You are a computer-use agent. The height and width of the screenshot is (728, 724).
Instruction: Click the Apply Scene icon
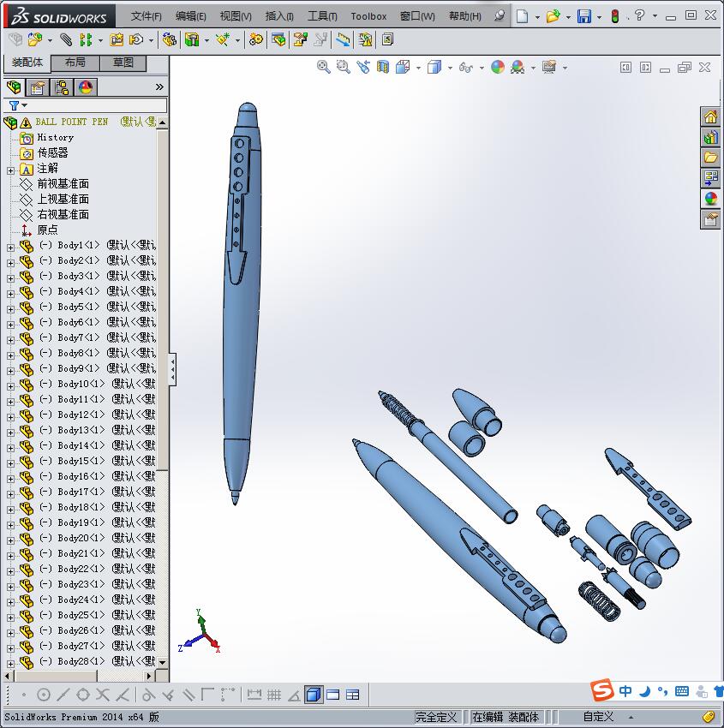point(518,68)
